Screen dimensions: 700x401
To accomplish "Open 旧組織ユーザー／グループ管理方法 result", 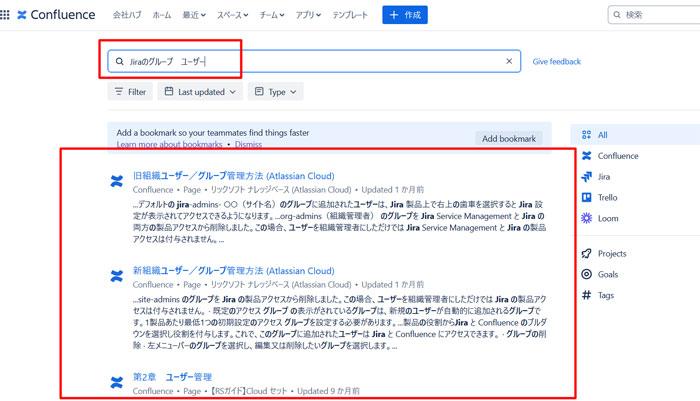I will click(233, 176).
